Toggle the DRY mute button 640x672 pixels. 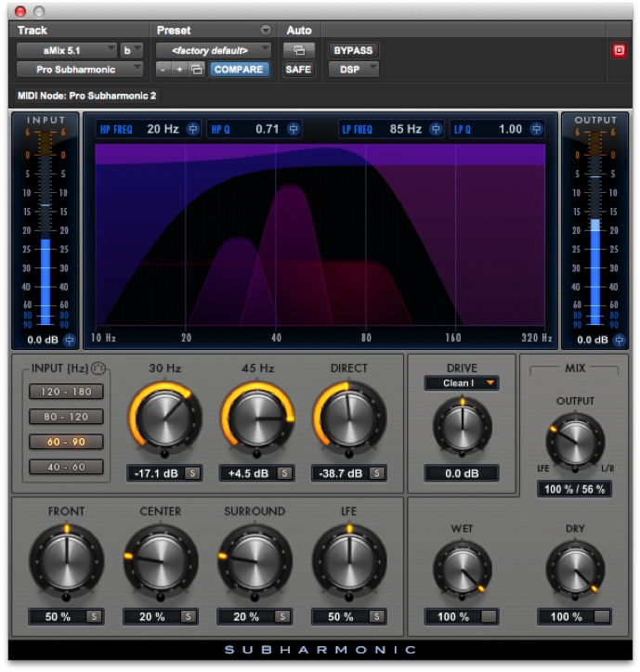(601, 616)
